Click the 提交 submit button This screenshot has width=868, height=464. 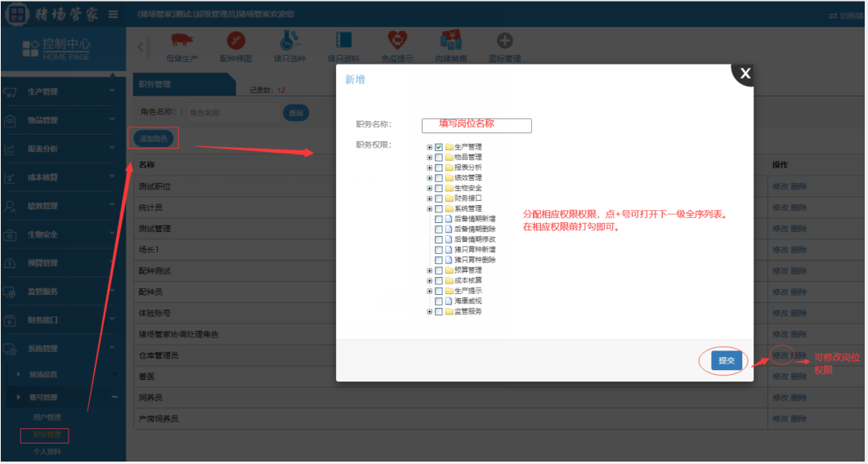726,360
